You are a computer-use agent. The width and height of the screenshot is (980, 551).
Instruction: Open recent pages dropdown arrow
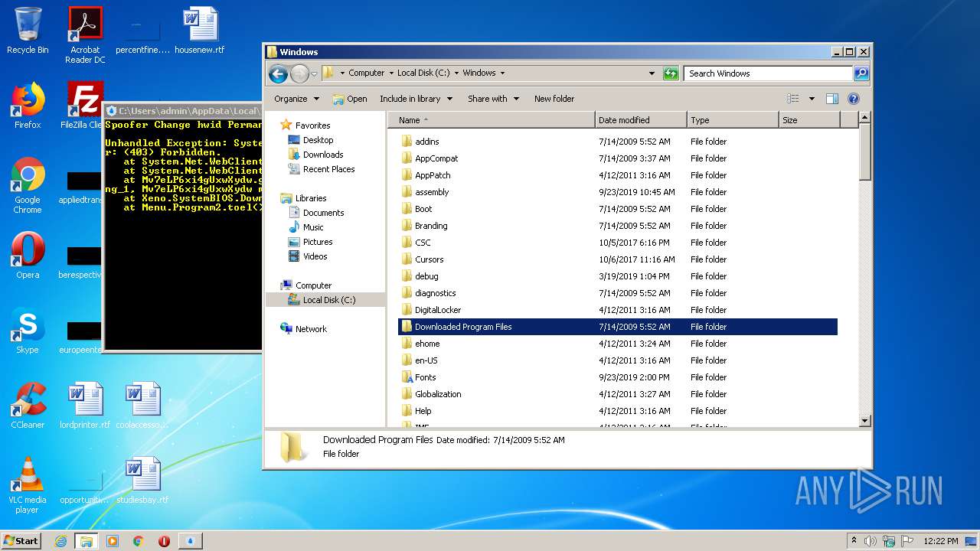tap(314, 74)
